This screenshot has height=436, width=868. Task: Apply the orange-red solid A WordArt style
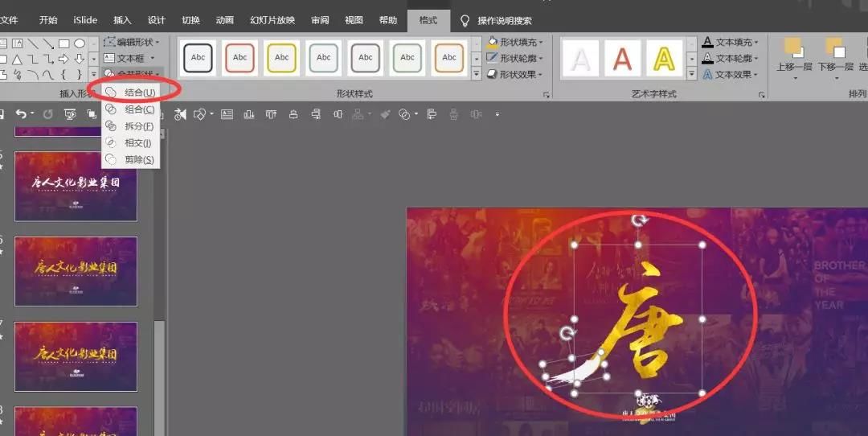tap(622, 58)
